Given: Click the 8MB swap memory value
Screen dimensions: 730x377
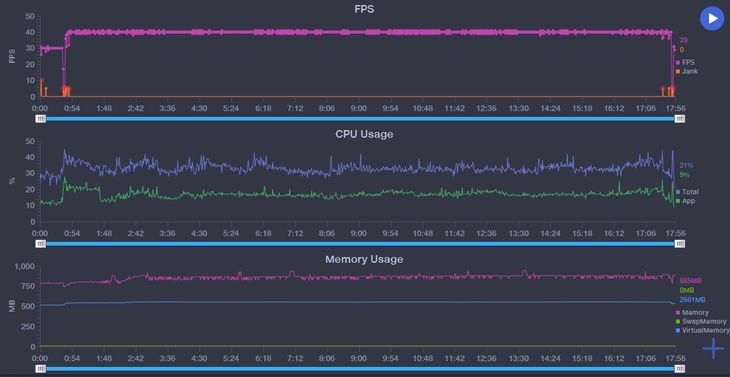Looking at the screenshot, I should 687,290.
